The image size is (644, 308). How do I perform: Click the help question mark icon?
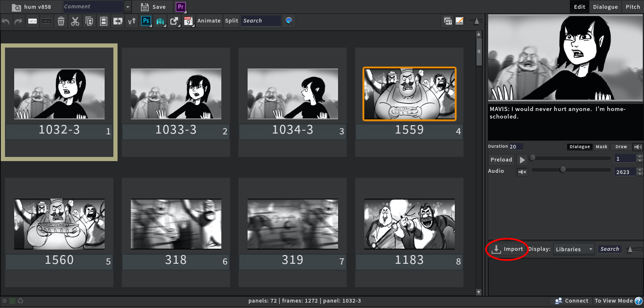[x=639, y=301]
